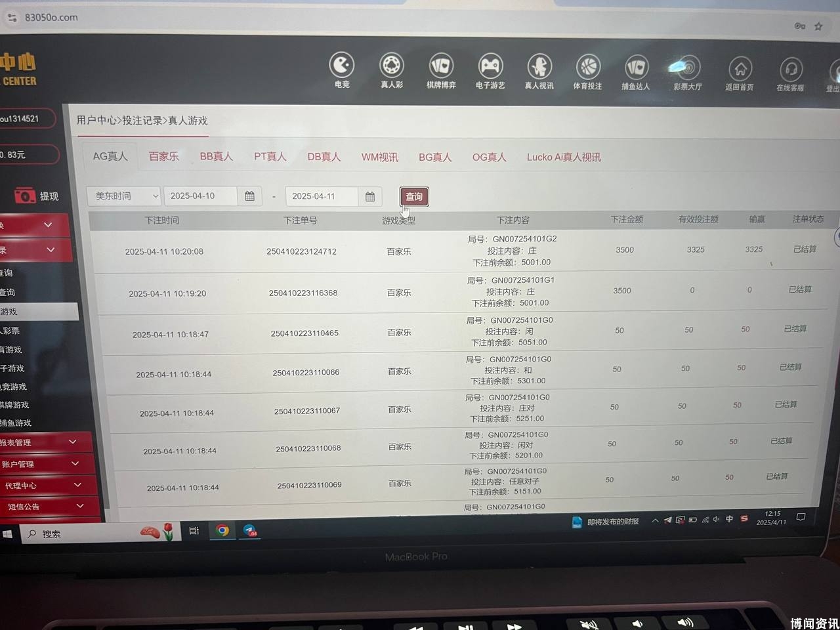The height and width of the screenshot is (630, 840).
Task: Click the Sogou input method tray icon
Action: pos(744,519)
